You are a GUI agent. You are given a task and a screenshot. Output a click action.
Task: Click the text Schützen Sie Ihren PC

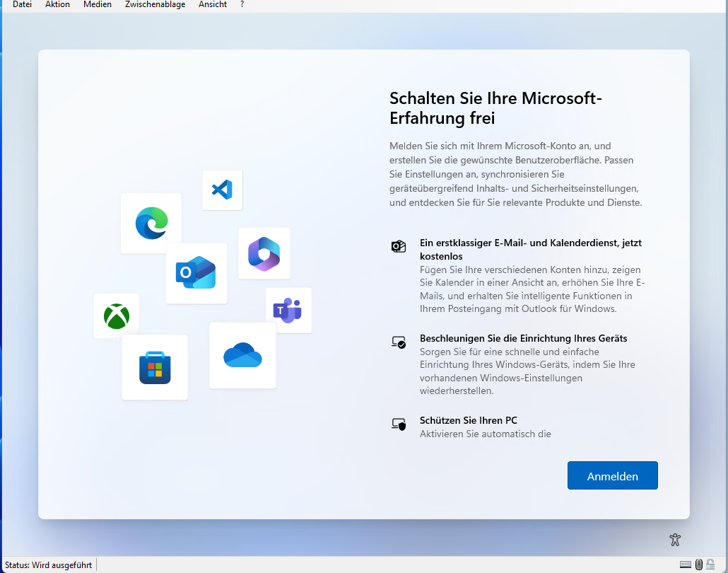(x=469, y=421)
